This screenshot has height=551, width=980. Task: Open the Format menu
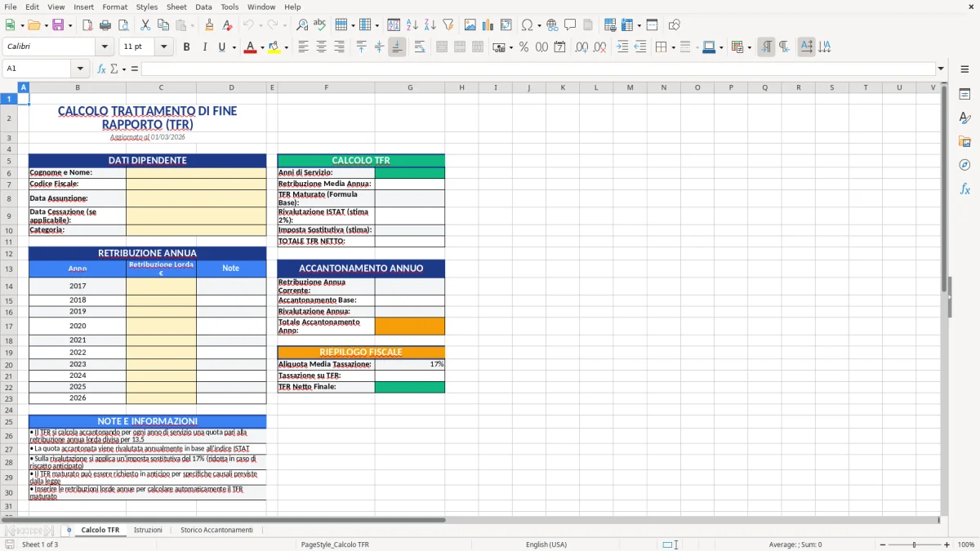point(114,7)
